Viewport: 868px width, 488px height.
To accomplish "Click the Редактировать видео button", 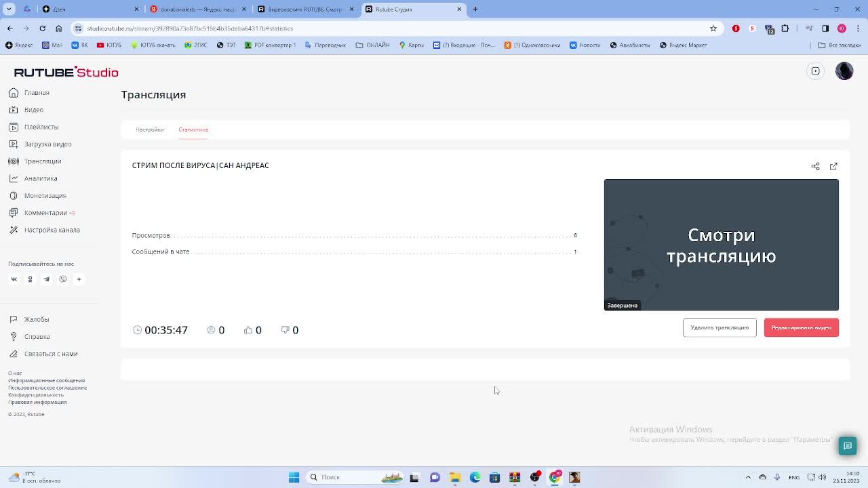I will click(801, 327).
